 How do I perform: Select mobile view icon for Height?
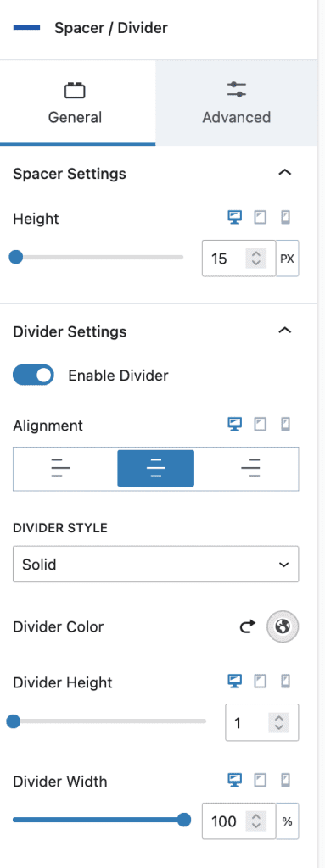click(x=286, y=218)
